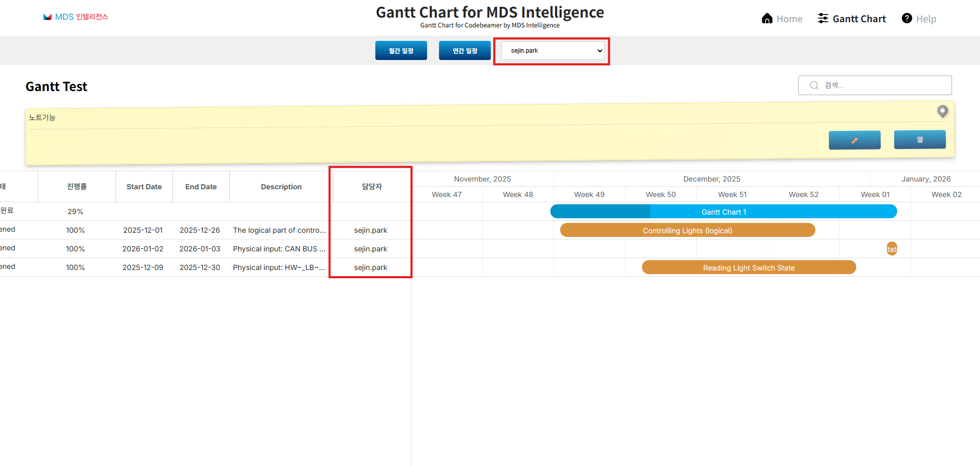Switch to the Gantt Chart menu item

pyautogui.click(x=858, y=19)
